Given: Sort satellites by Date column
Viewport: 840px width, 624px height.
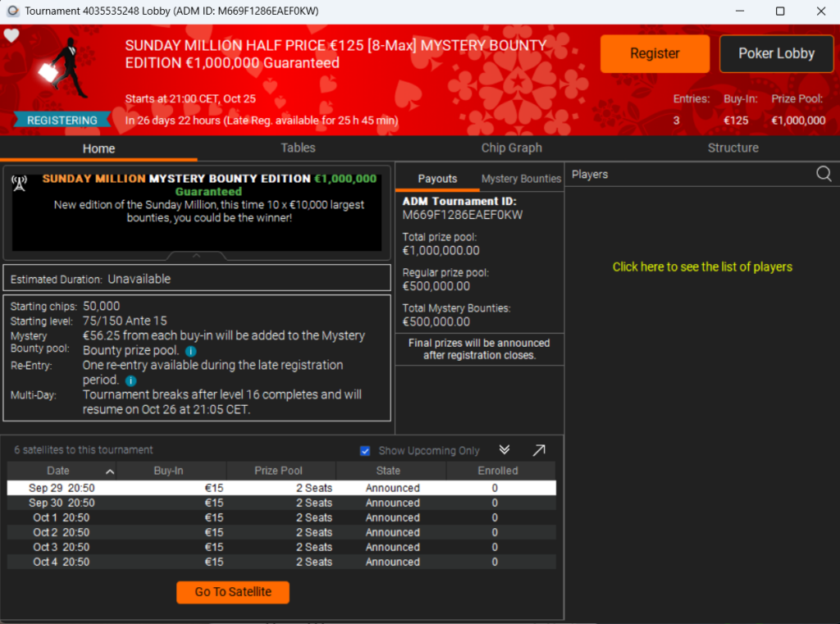Looking at the screenshot, I should coord(62,471).
